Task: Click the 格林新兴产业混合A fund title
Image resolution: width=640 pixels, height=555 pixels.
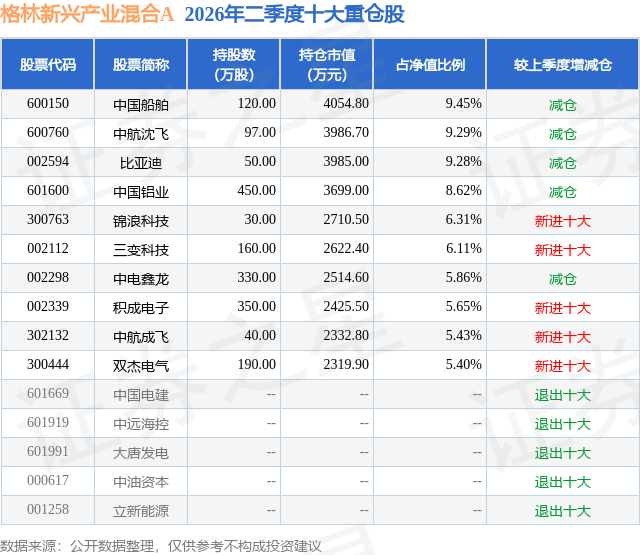Action: 87,14
